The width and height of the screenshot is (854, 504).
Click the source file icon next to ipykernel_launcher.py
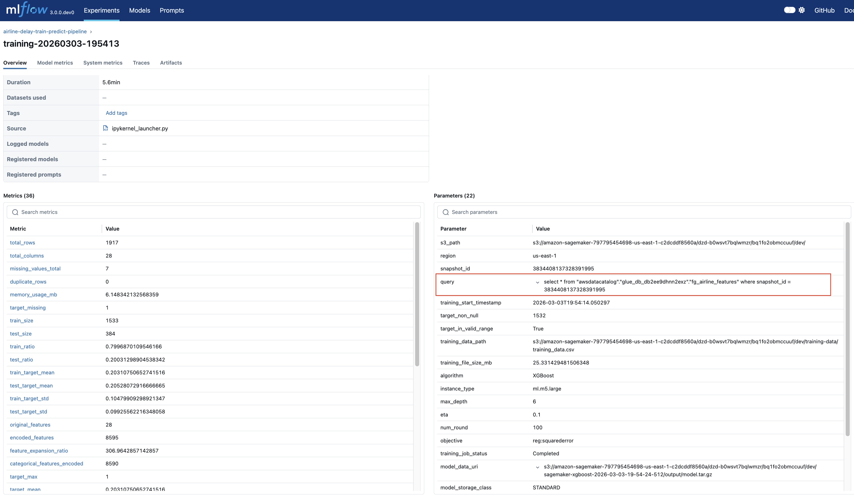(x=106, y=128)
